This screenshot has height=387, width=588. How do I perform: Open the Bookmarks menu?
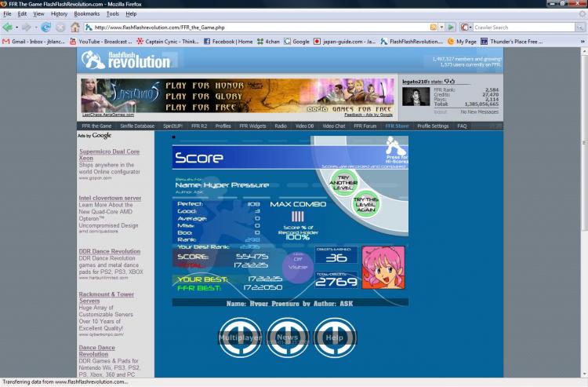click(x=86, y=14)
